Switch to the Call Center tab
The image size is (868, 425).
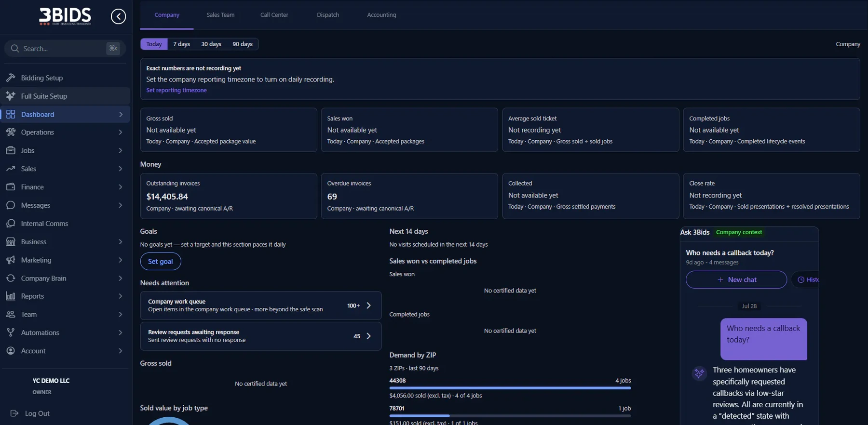tap(274, 15)
